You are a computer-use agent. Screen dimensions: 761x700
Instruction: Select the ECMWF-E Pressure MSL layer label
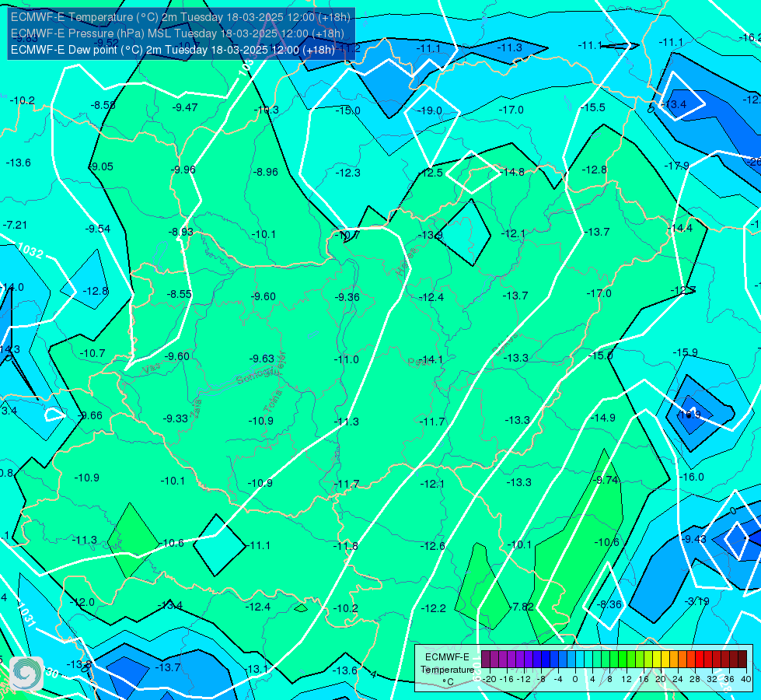[x=178, y=33]
